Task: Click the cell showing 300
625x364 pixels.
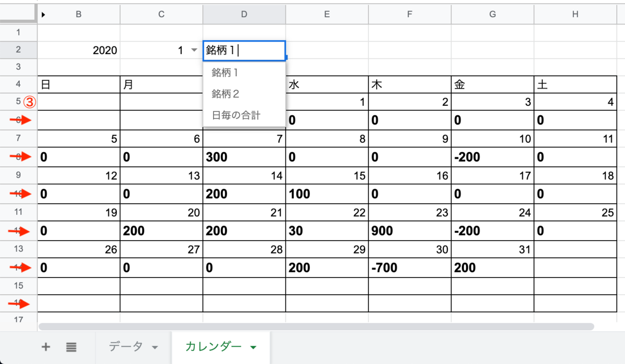Action: pos(244,157)
